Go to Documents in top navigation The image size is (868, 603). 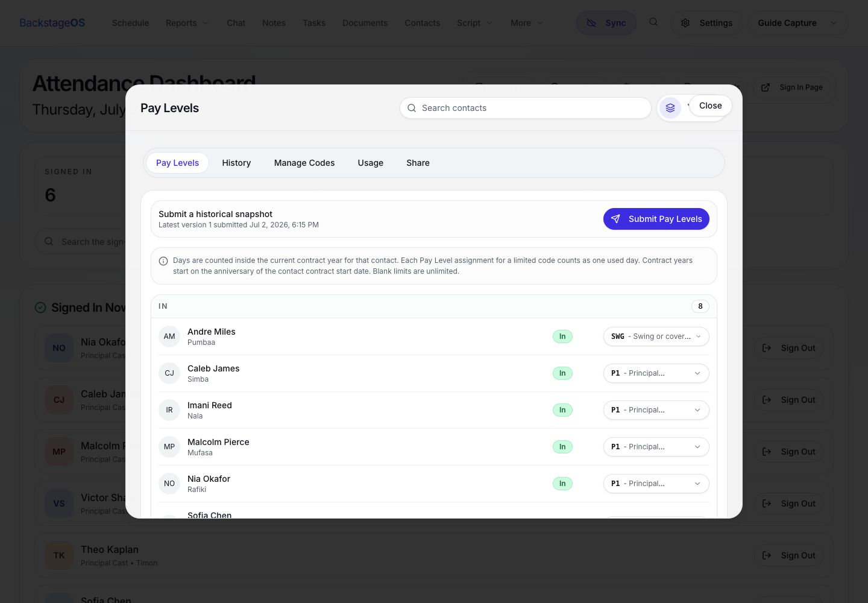(x=365, y=23)
